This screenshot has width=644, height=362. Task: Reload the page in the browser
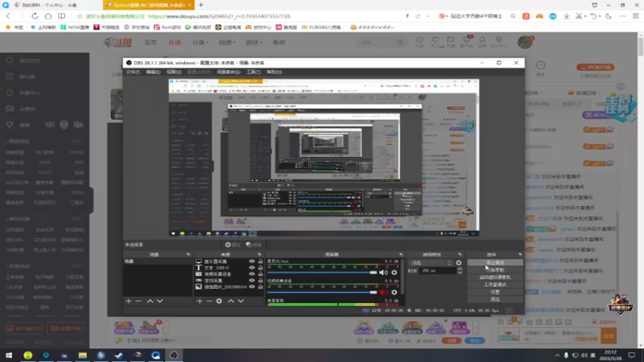35,16
